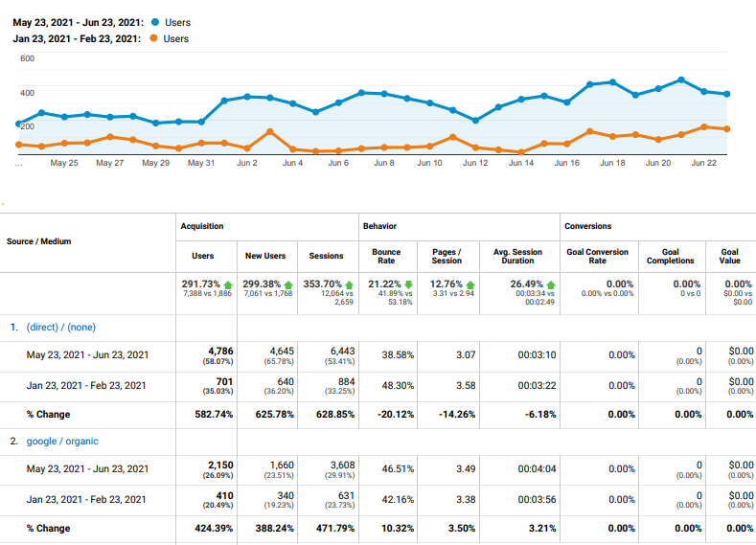Sort by the New Users column header
This screenshot has width=756, height=545.
(265, 256)
